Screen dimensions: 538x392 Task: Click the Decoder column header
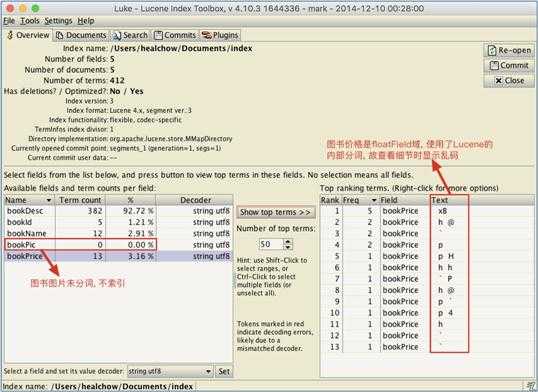click(195, 200)
